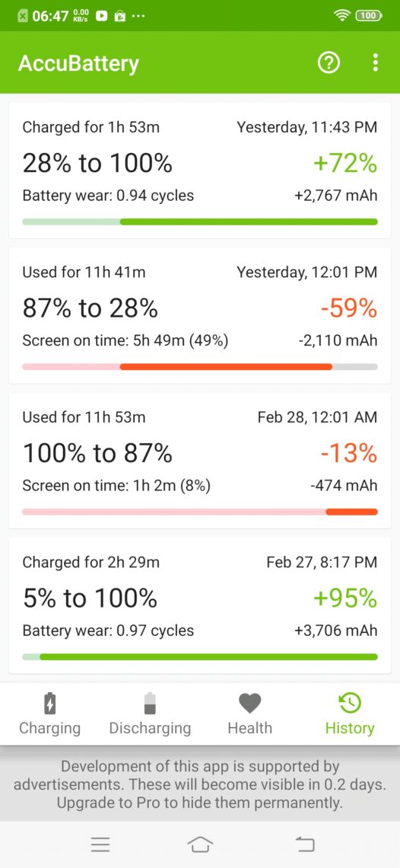Tap the YouTube notification icon in the status bar
This screenshot has height=868, width=400.
point(101,16)
